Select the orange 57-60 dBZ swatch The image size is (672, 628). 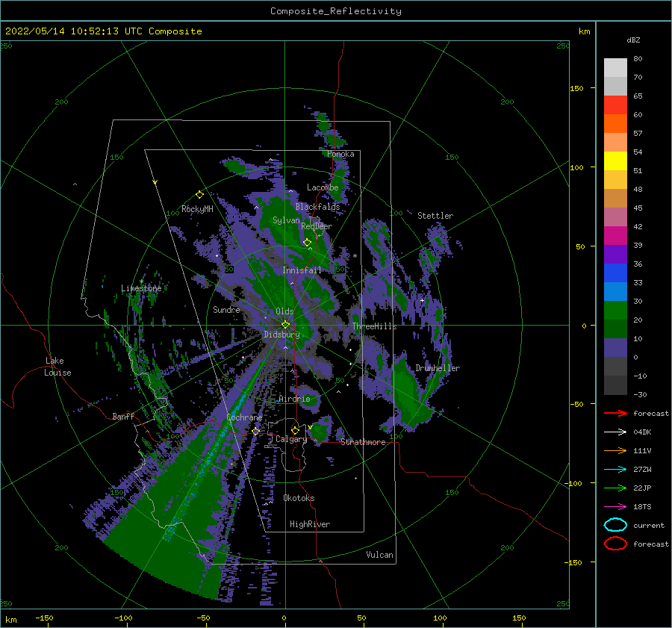pyautogui.click(x=615, y=123)
